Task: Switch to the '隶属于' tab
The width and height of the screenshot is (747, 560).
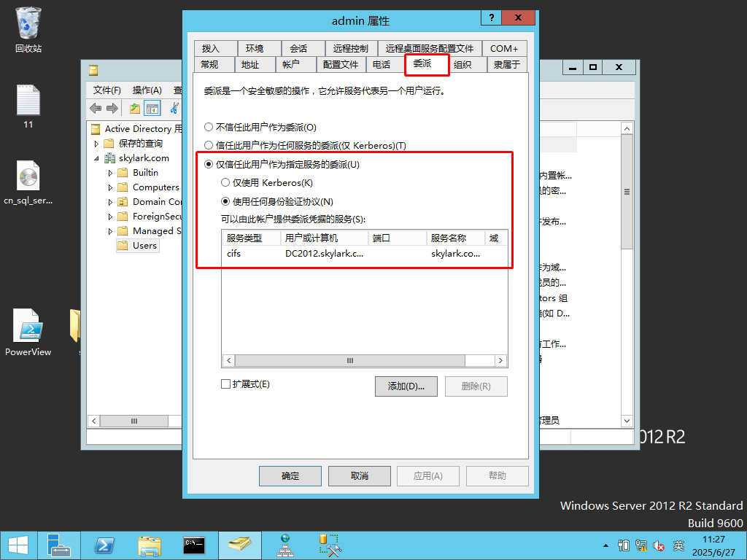Action: click(x=506, y=64)
